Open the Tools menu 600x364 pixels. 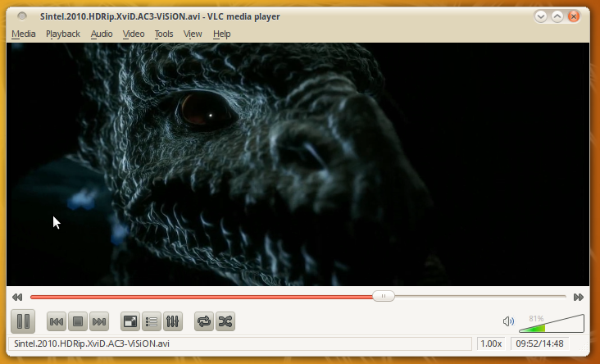164,34
